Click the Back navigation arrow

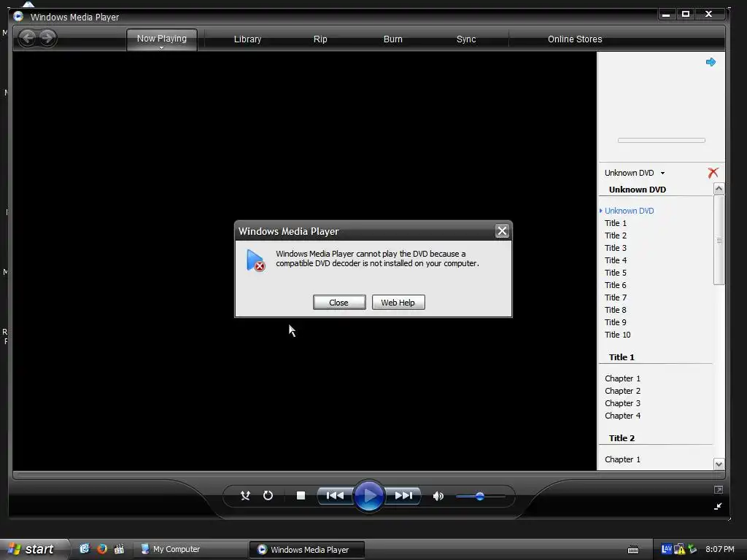[x=28, y=38]
